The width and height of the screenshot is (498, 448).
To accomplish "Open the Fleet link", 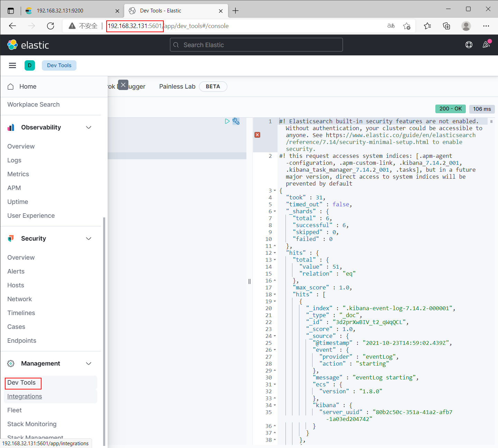I will point(15,410).
